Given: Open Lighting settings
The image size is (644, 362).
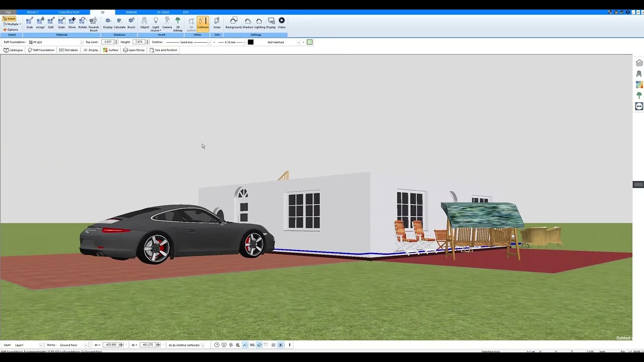Looking at the screenshot, I should pos(260,23).
